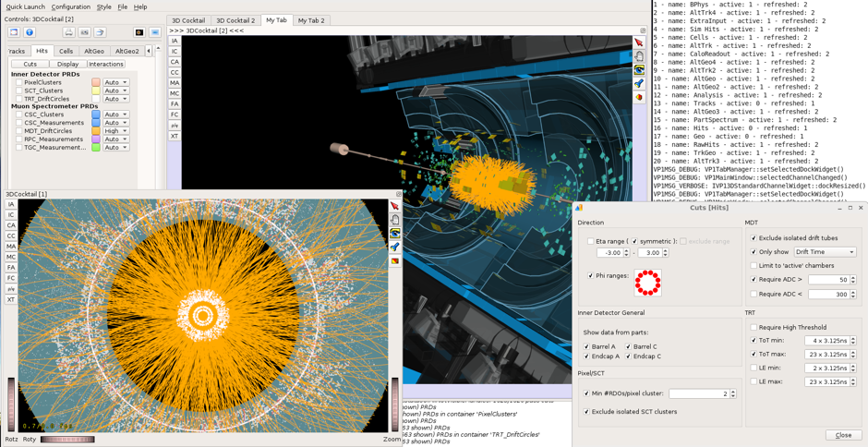This screenshot has height=447, width=868.
Task: Click the Require ADC > 50 stepper
Action: tap(853, 280)
